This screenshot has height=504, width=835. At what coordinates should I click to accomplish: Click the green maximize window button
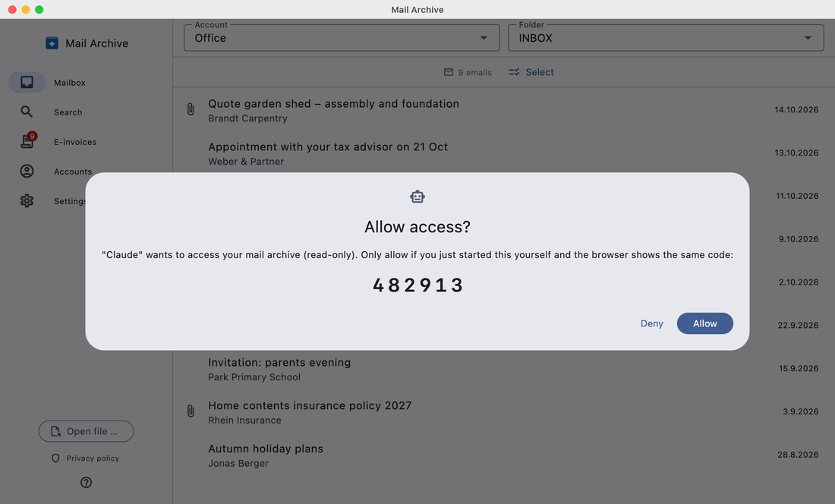coord(39,10)
